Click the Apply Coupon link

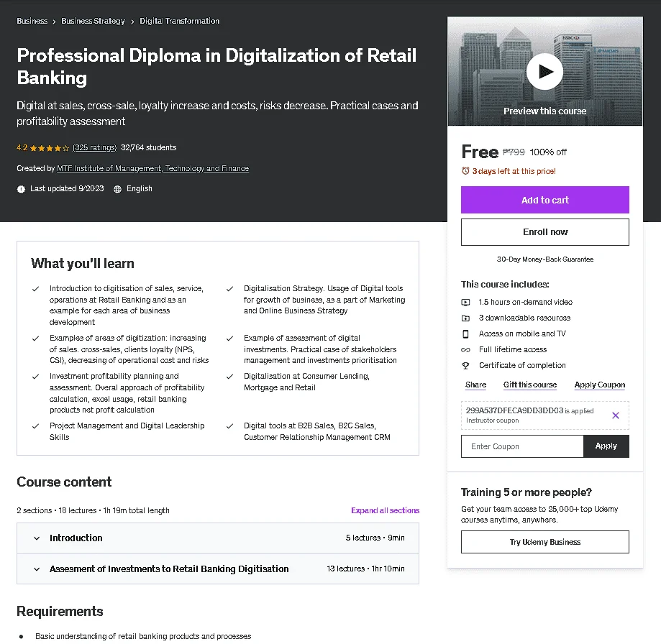pos(599,385)
